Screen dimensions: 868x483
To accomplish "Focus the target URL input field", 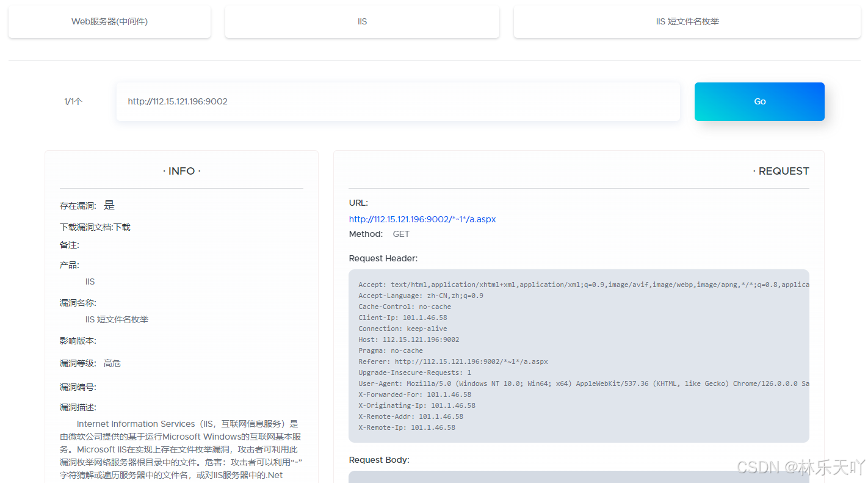I will [398, 101].
